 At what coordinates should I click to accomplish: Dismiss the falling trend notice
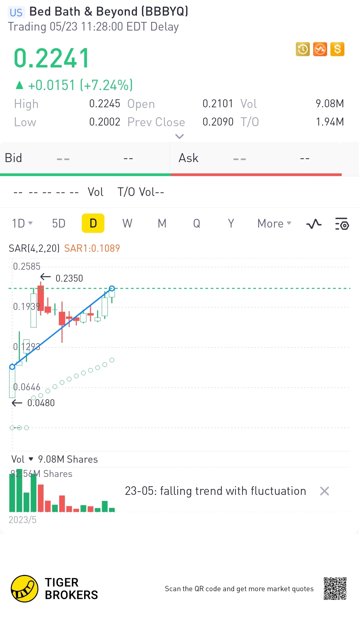pos(324,491)
